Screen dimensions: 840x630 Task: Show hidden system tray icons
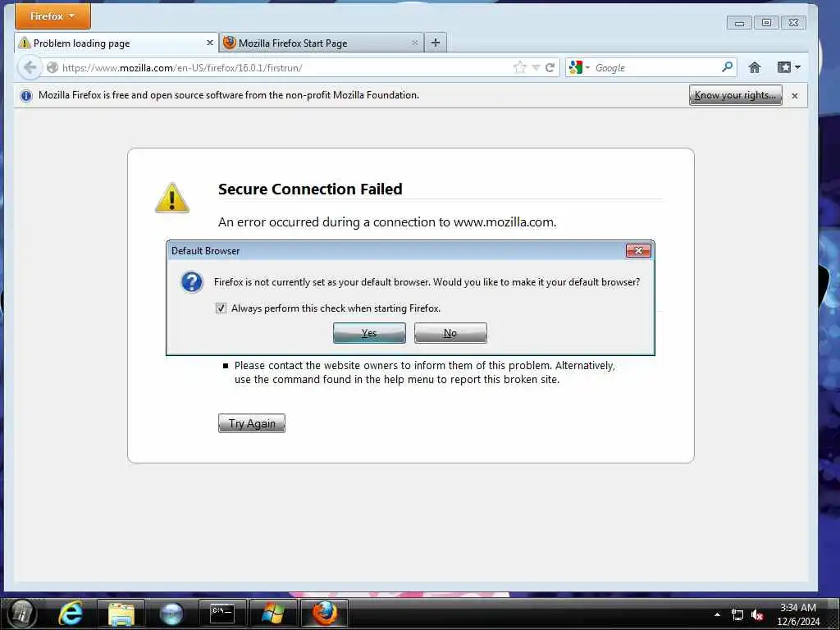(x=717, y=614)
